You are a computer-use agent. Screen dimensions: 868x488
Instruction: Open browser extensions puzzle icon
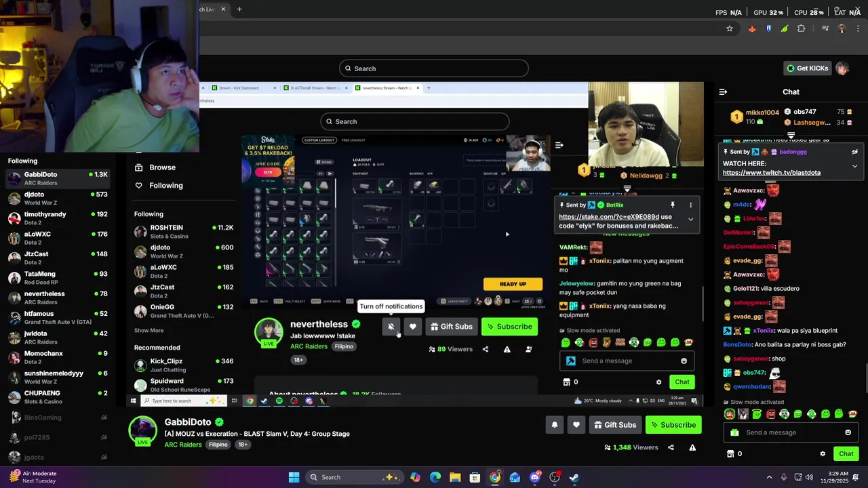(x=801, y=28)
